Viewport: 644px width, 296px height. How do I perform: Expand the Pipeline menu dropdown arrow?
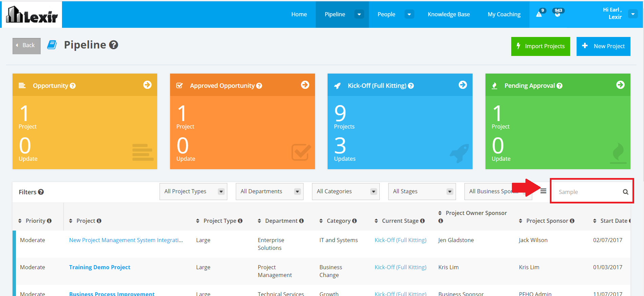point(359,14)
